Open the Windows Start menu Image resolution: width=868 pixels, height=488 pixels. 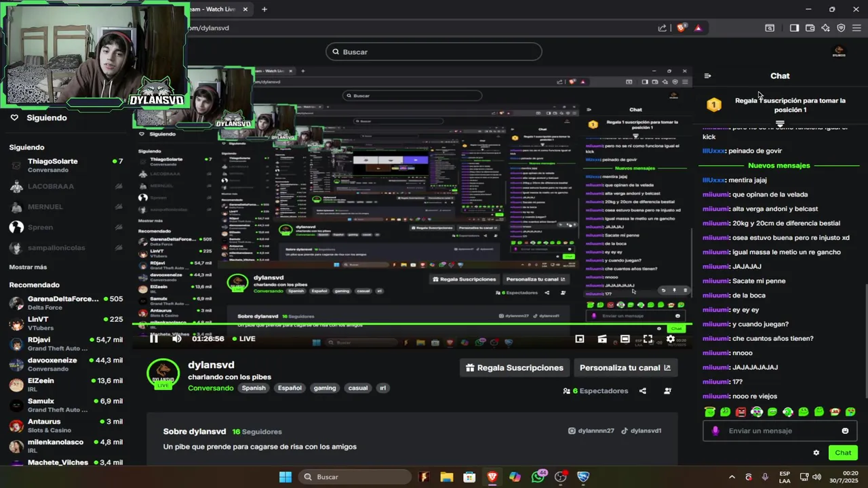tap(285, 477)
